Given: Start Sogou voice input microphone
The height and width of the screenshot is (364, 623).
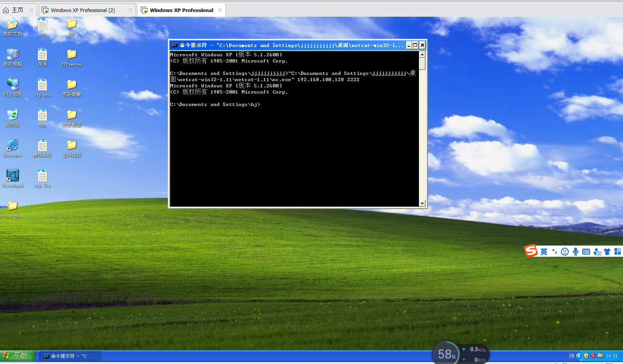Looking at the screenshot, I should (576, 252).
